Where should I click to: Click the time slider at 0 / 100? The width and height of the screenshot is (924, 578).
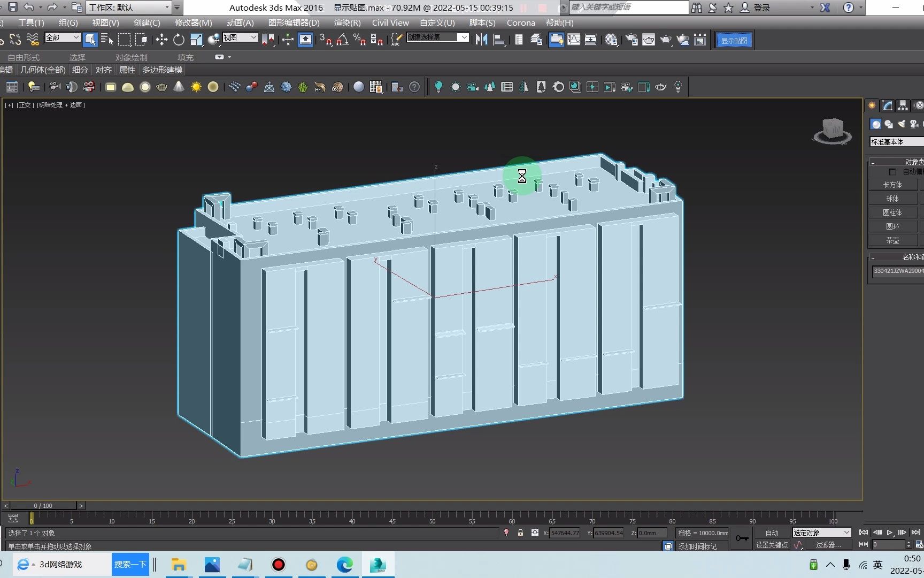[43, 505]
